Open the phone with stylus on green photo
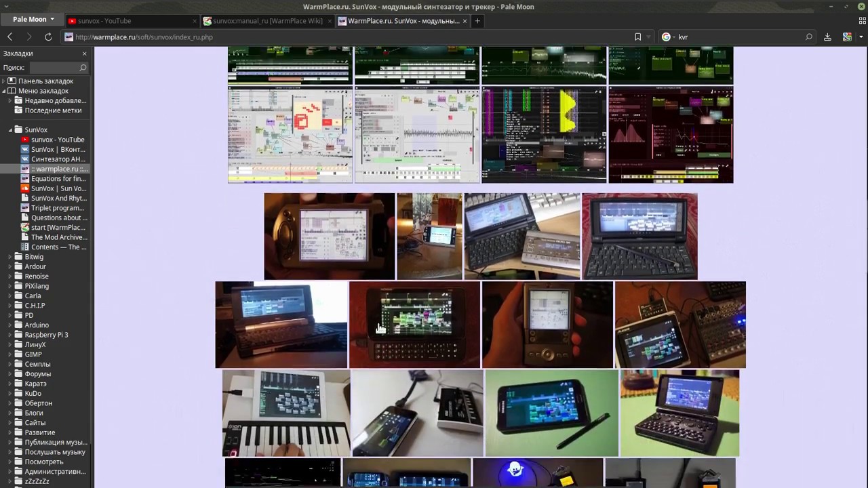Image resolution: width=868 pixels, height=488 pixels. pos(552,413)
